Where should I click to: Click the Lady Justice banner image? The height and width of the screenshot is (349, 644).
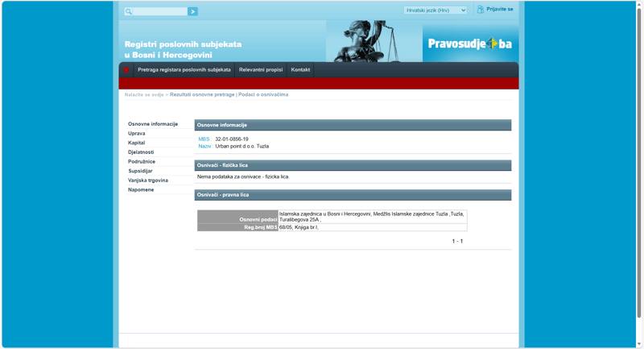coord(374,41)
